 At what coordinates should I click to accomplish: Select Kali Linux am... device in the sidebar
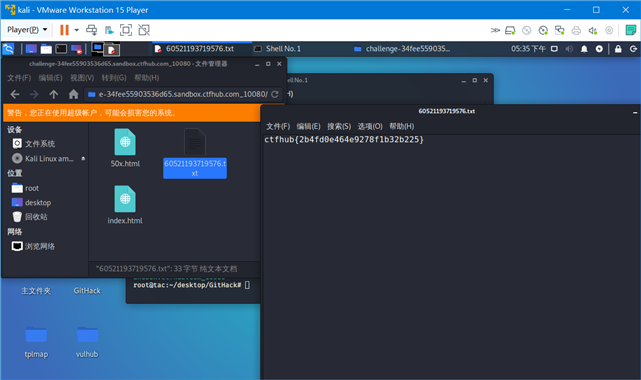43,159
